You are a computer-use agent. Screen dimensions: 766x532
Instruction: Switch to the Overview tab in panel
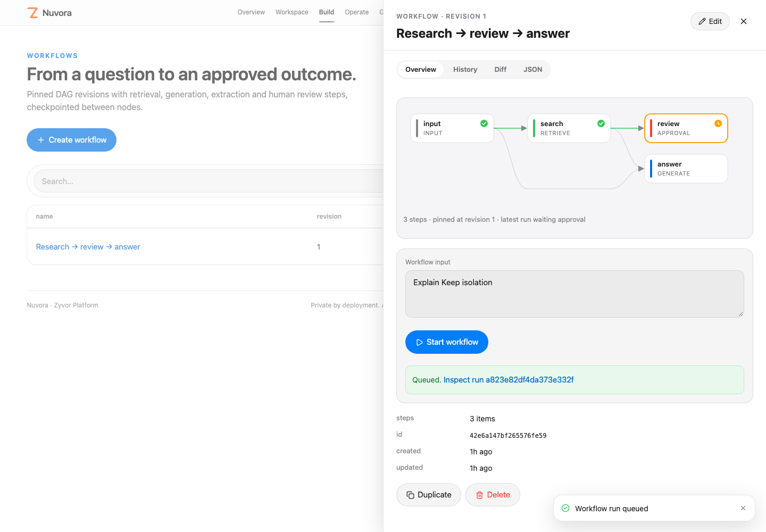[420, 70]
